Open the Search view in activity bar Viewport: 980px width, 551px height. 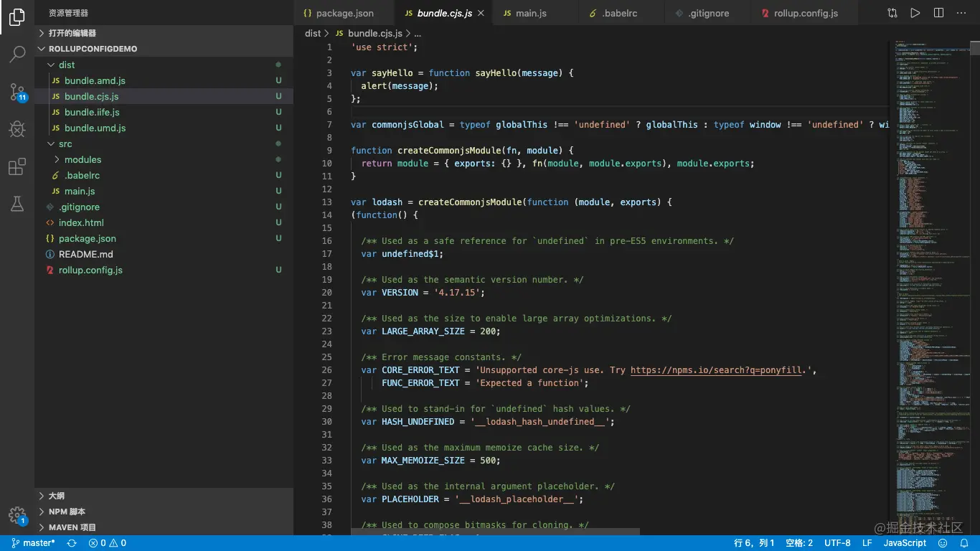click(17, 54)
